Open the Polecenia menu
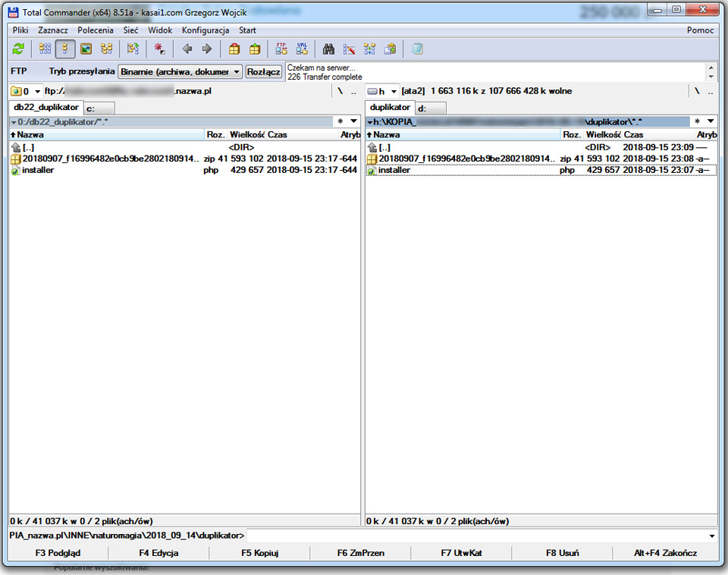 tap(96, 30)
